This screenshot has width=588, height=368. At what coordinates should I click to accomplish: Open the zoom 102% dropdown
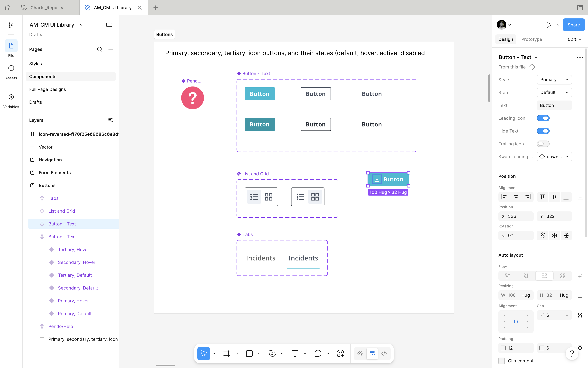(573, 39)
